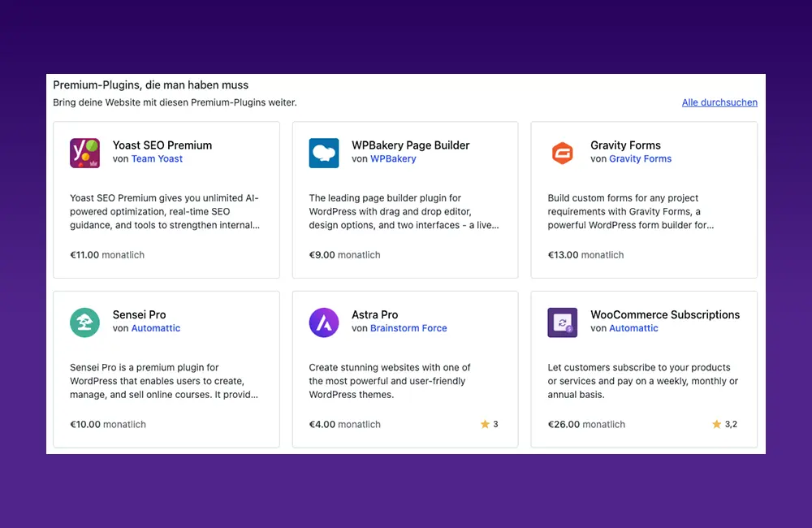Open the Team Yoast author link
Viewport: 812px width, 528px height.
[x=157, y=159]
